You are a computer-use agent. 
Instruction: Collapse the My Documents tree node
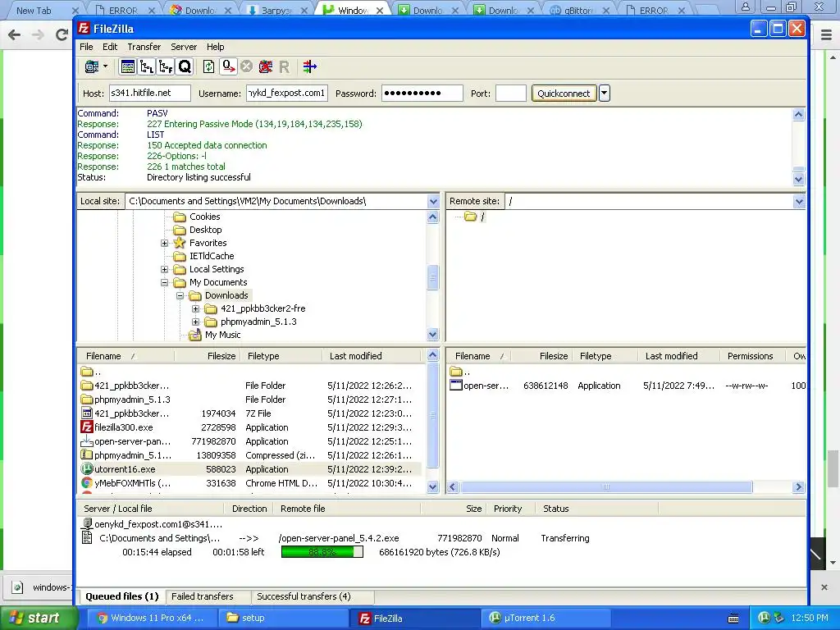(164, 282)
